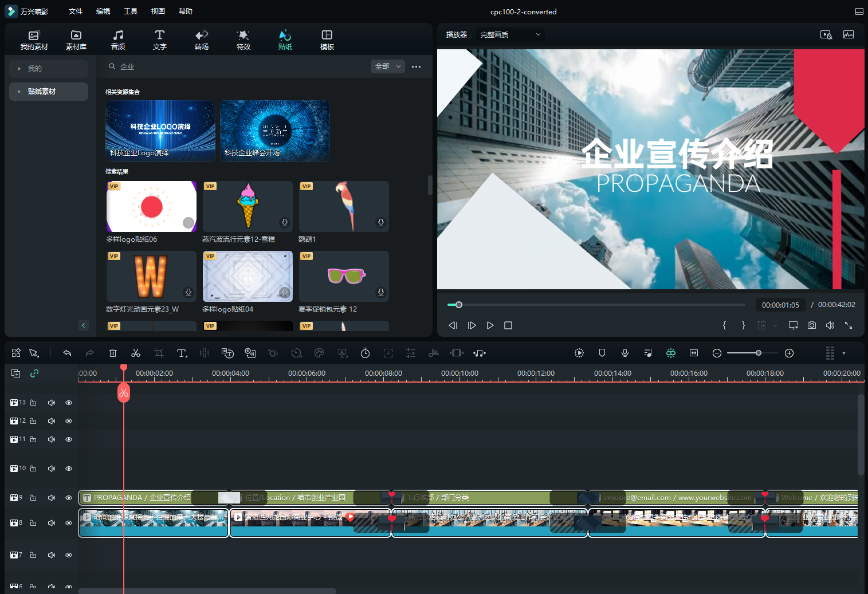Image resolution: width=868 pixels, height=594 pixels.
Task: Open the 全部 filter dropdown
Action: 388,66
